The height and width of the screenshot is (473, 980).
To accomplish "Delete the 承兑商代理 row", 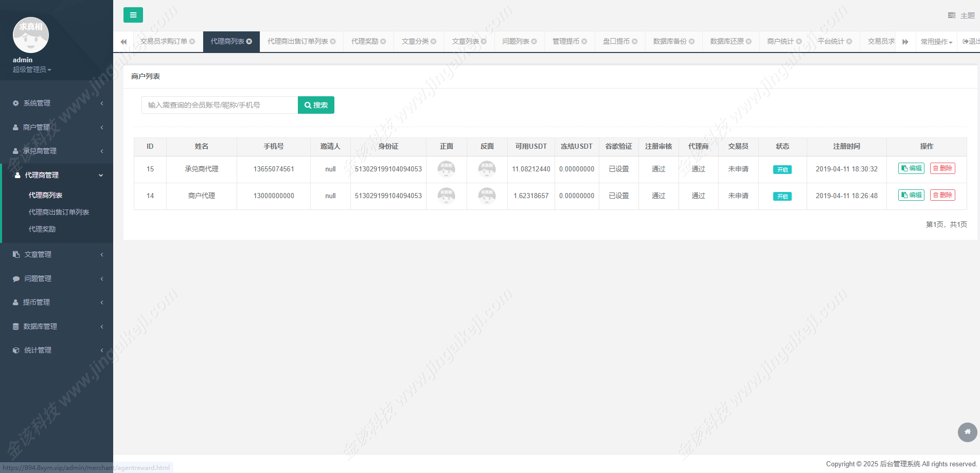I will point(942,168).
